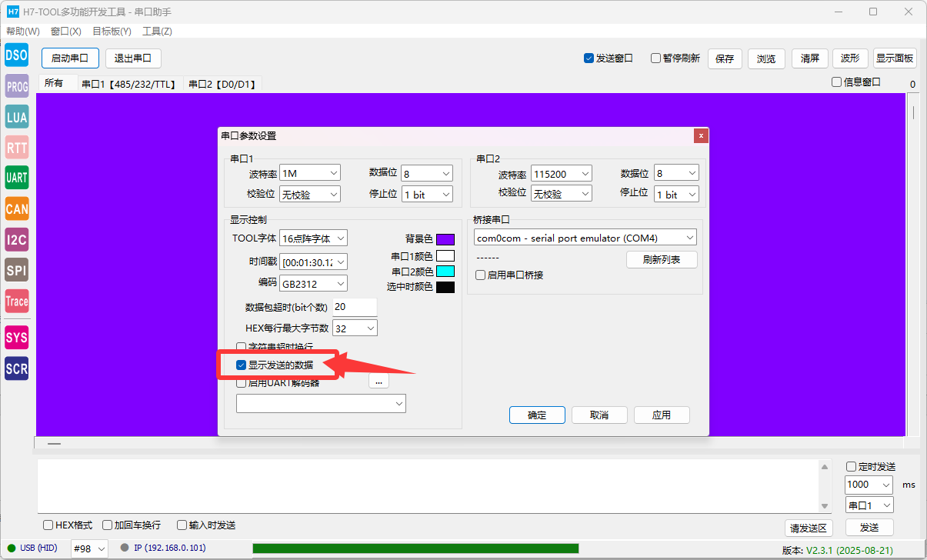Switch to 串口2【D0/D1】 tab

[x=222, y=85]
